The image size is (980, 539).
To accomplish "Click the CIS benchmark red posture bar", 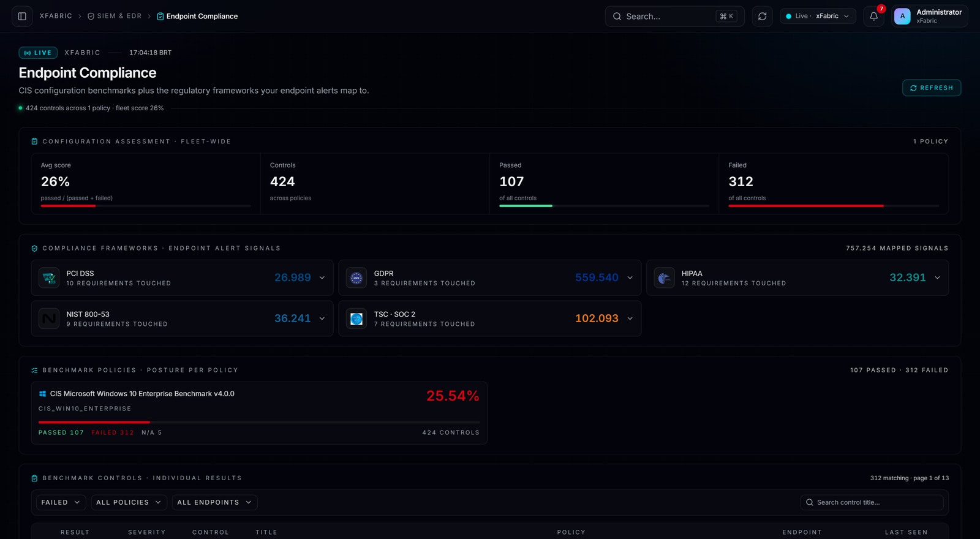I will click(94, 423).
